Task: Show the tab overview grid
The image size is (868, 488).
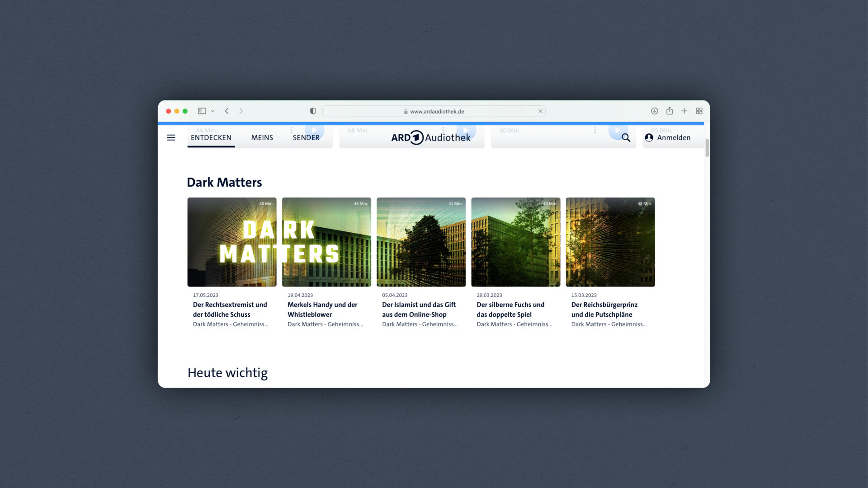Action: [699, 111]
